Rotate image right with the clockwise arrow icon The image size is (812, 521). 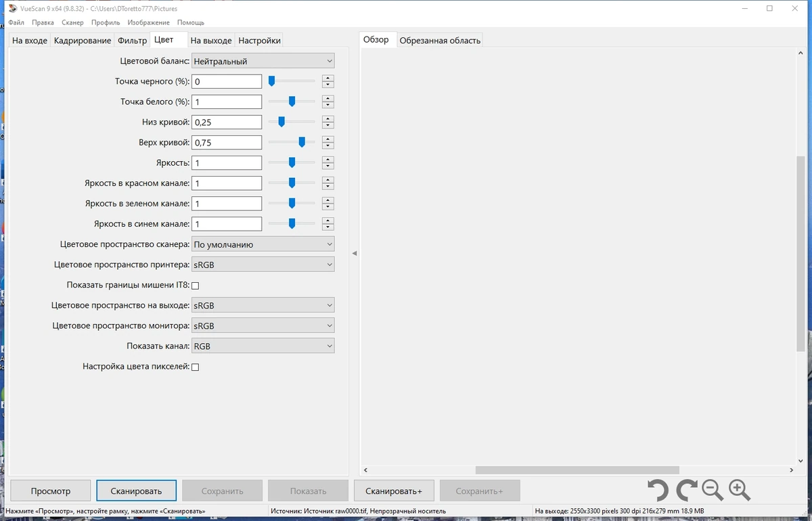pos(687,490)
